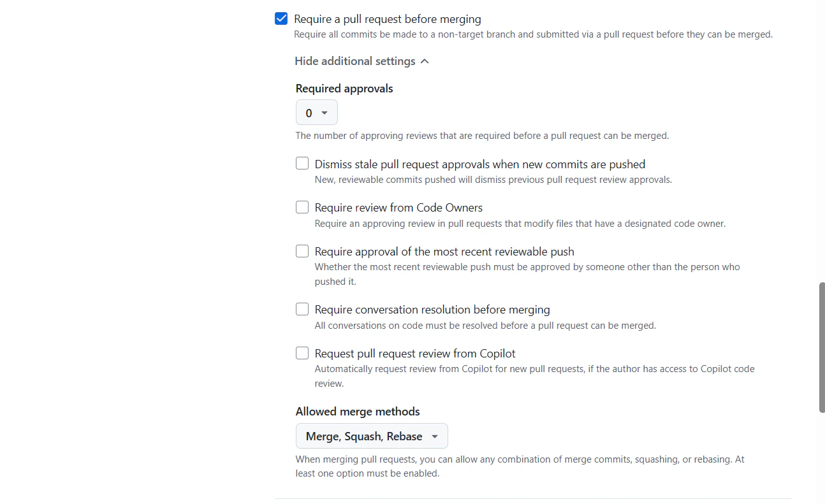Click the 'Require conversation resolution before merging' label text
825x504 pixels.
tap(432, 310)
